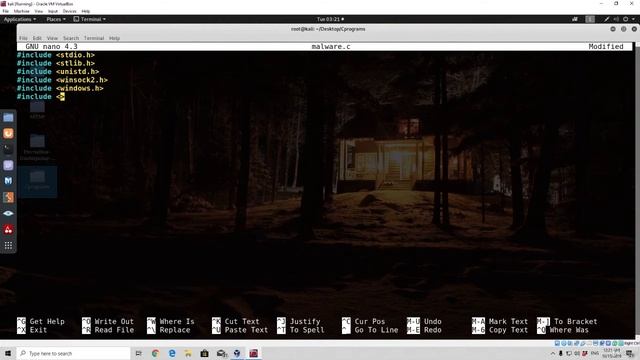This screenshot has height=360, width=640.
Task: Click the Cut Text shortcut label
Action: [242, 322]
